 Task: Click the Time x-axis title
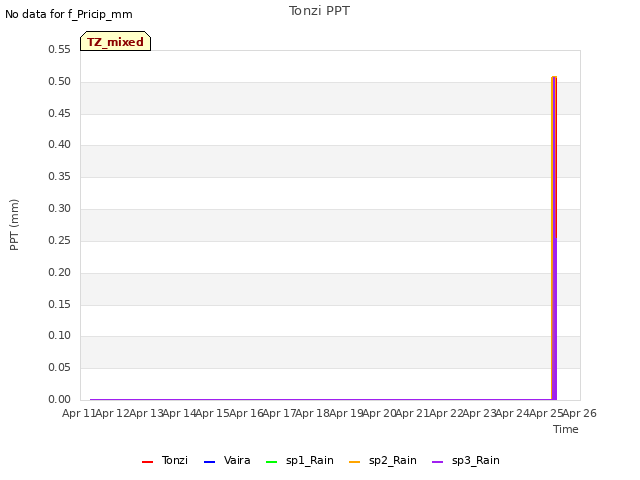pyautogui.click(x=566, y=429)
